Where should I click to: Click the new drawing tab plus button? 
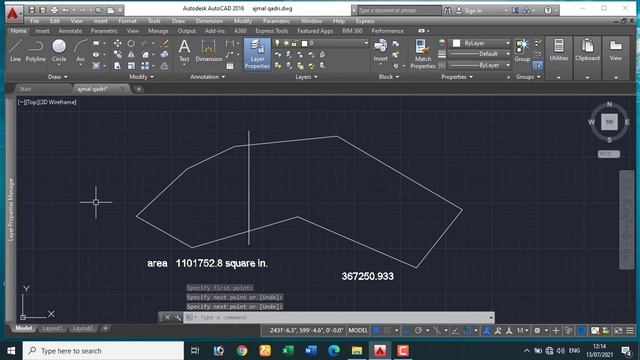[139, 89]
